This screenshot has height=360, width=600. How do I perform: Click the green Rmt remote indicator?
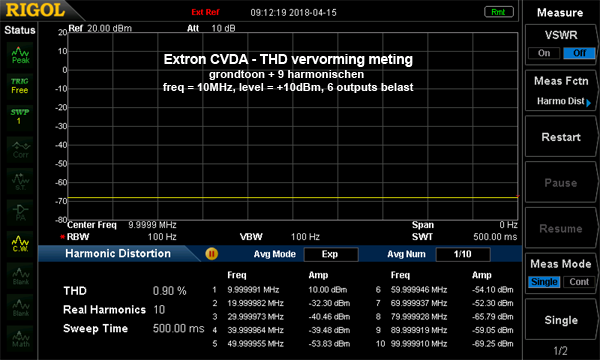pos(498,12)
